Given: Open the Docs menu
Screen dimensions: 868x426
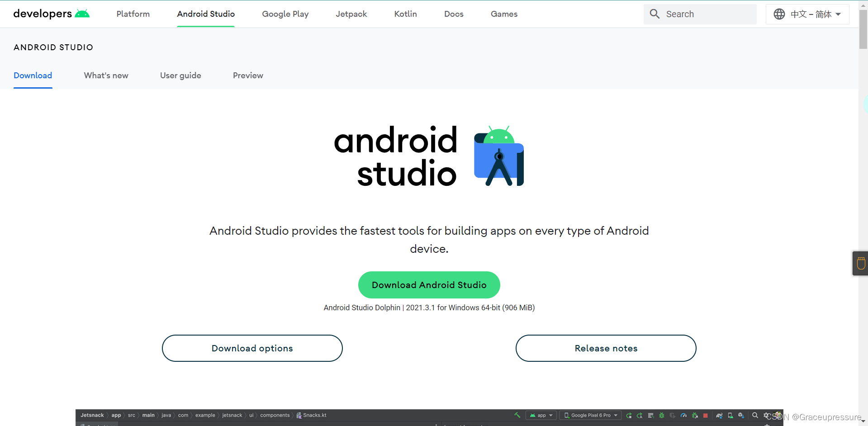Looking at the screenshot, I should coord(454,14).
